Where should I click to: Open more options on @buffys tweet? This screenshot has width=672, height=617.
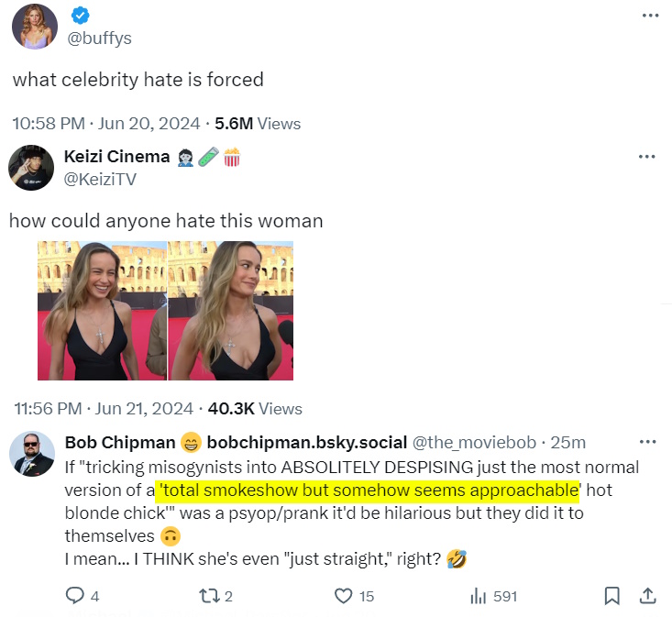pyautogui.click(x=650, y=16)
